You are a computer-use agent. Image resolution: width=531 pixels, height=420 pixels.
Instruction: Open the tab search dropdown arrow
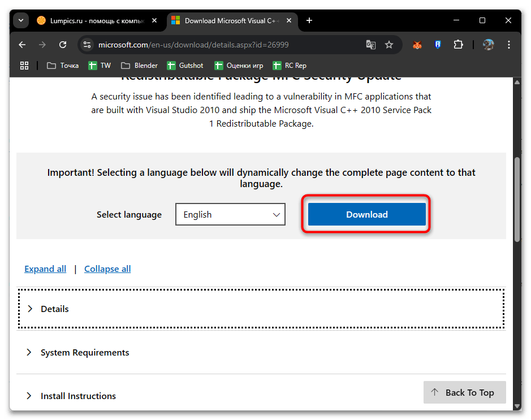(x=21, y=21)
